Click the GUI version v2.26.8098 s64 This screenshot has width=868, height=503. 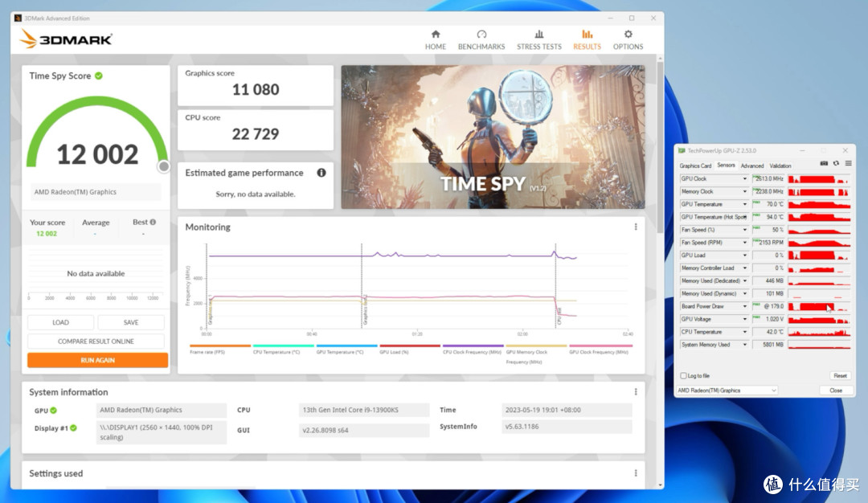(x=364, y=430)
